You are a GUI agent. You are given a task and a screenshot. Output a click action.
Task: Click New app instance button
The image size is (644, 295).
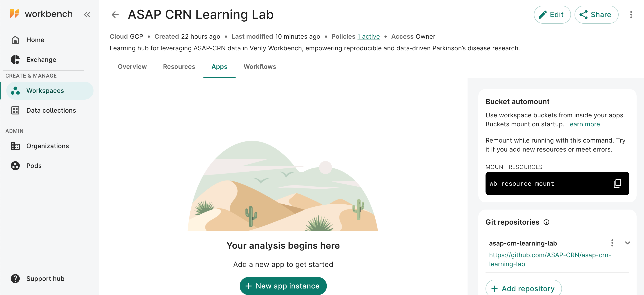[x=283, y=286]
